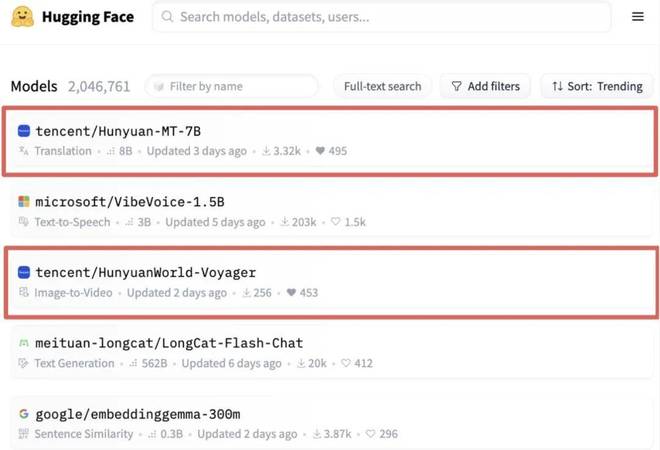This screenshot has height=450, width=660.
Task: Click the heart icon on Hunyuan-MT-7B
Action: tap(320, 152)
